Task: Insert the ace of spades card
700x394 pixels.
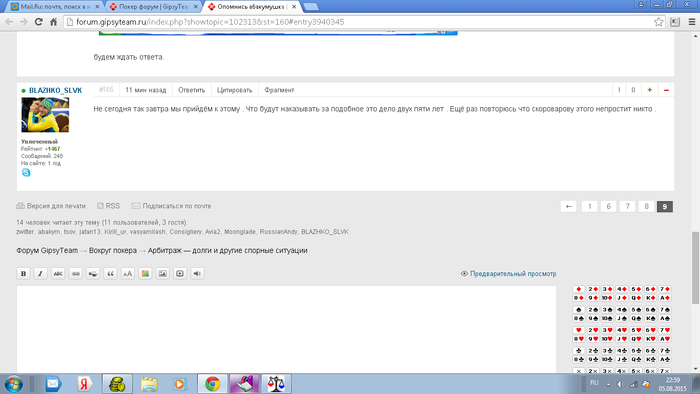Action: (x=665, y=318)
